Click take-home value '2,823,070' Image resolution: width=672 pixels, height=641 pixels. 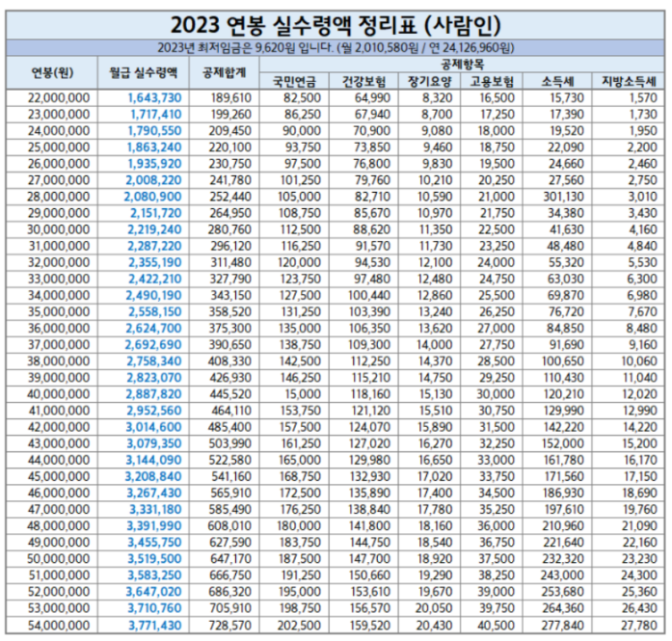tap(154, 378)
